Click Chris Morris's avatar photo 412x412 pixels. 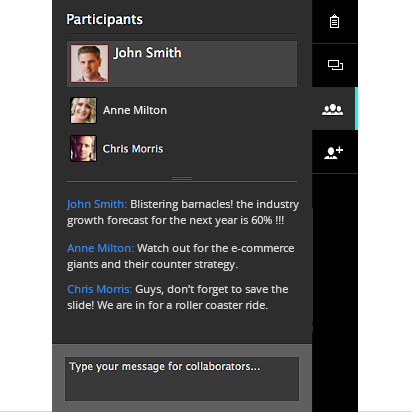click(x=83, y=148)
